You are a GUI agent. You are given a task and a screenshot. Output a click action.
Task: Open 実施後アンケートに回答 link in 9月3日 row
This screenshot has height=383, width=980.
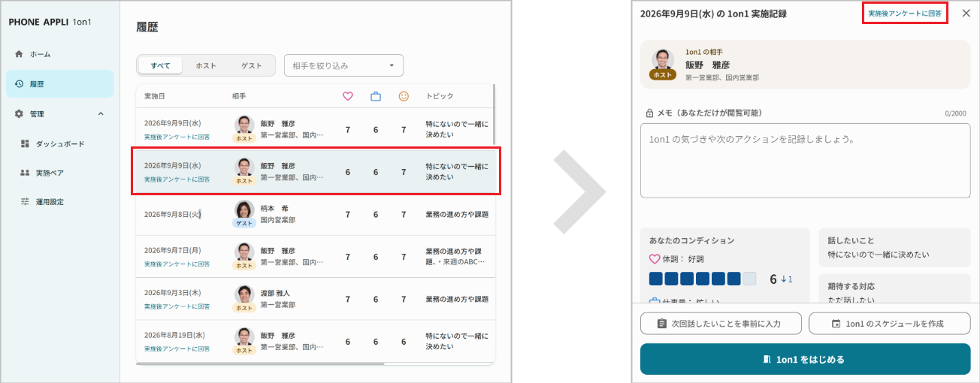click(x=177, y=307)
